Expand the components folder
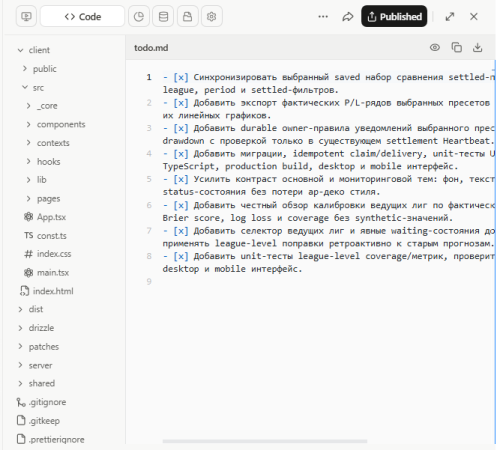500x450 pixels. pyautogui.click(x=56, y=124)
